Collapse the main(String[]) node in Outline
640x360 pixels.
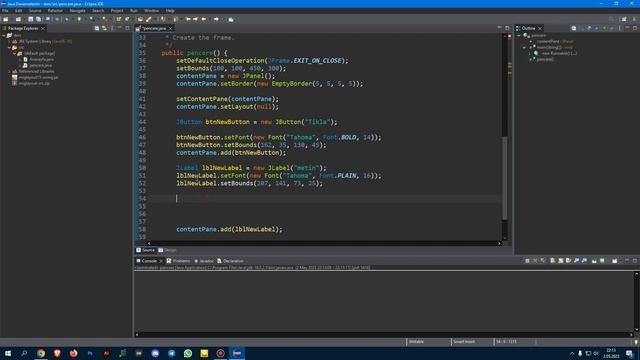tap(524, 47)
